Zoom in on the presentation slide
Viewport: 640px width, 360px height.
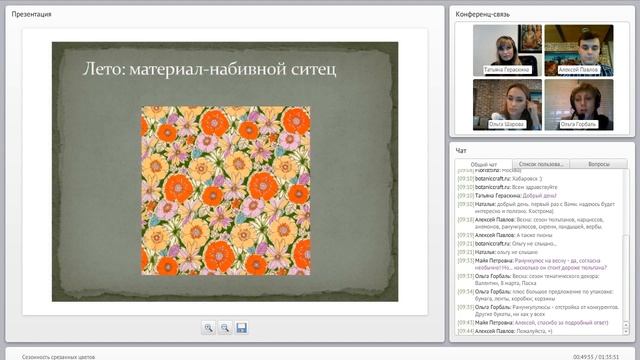coord(209,328)
